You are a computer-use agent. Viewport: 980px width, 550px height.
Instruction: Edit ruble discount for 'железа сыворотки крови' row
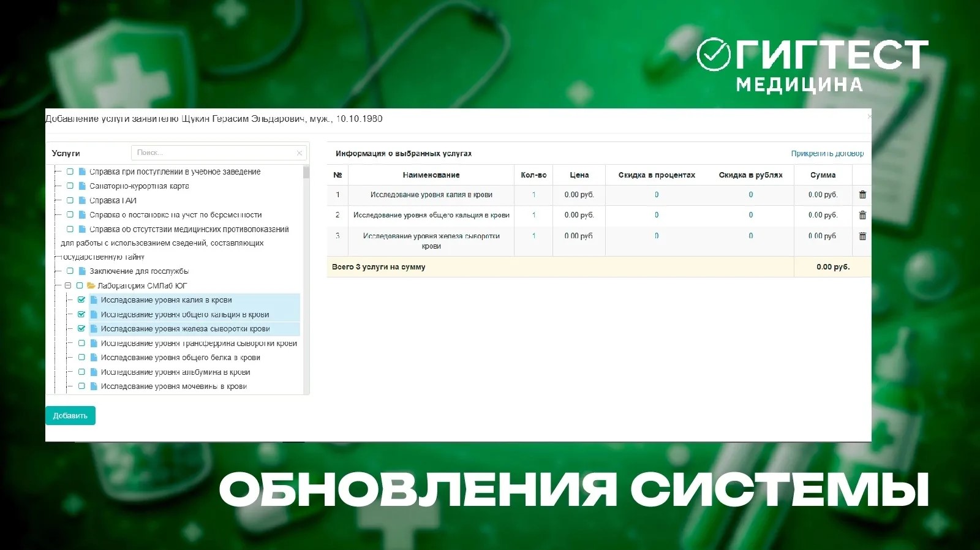click(x=751, y=236)
